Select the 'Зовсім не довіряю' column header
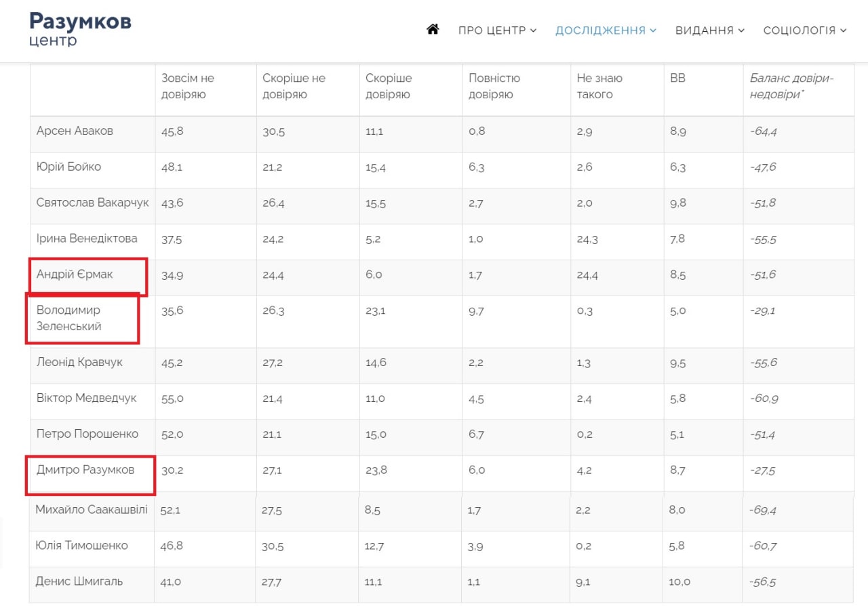The image size is (868, 606). 188,86
